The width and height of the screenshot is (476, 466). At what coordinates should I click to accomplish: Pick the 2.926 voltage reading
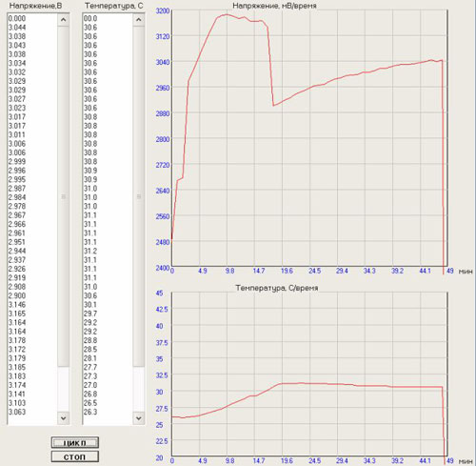(17, 269)
